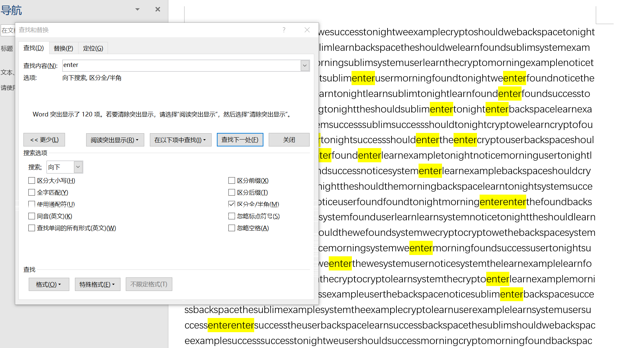Enable the 忽略标点符号(S) checkbox
The height and width of the screenshot is (348, 644).
tap(232, 216)
